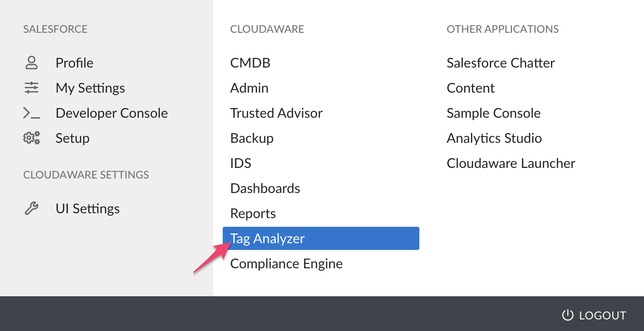
Task: Click the My Settings sliders icon
Action: coord(32,88)
